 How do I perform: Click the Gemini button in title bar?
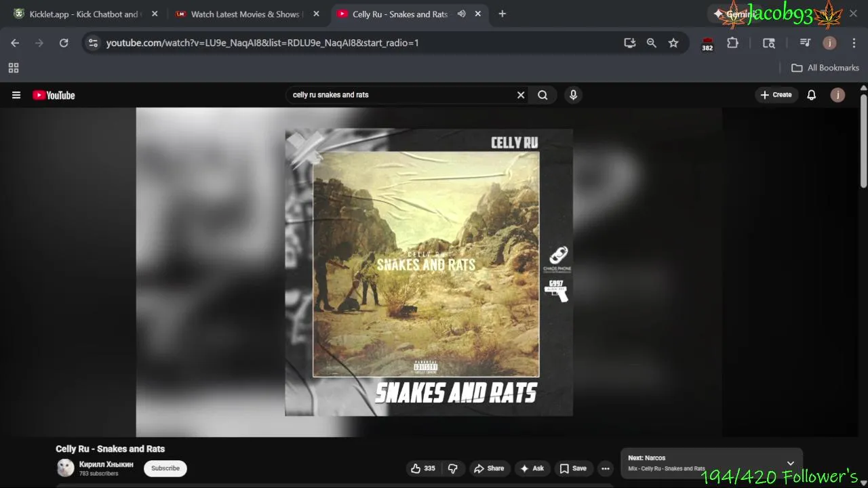tap(736, 14)
